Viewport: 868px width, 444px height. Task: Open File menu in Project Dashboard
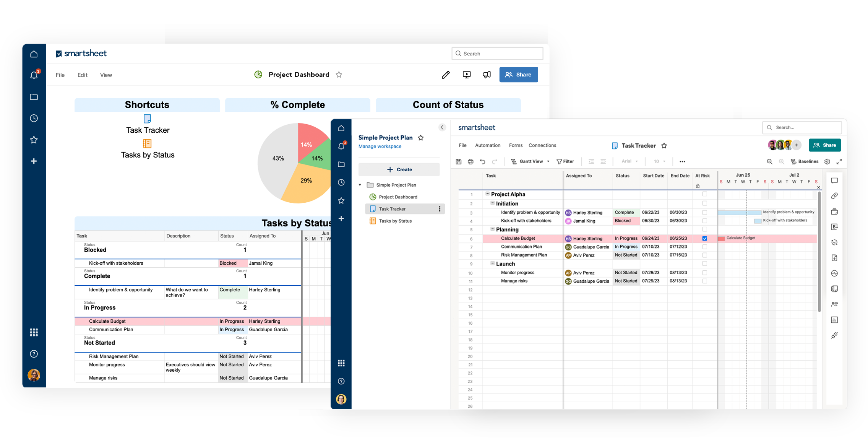coord(60,75)
